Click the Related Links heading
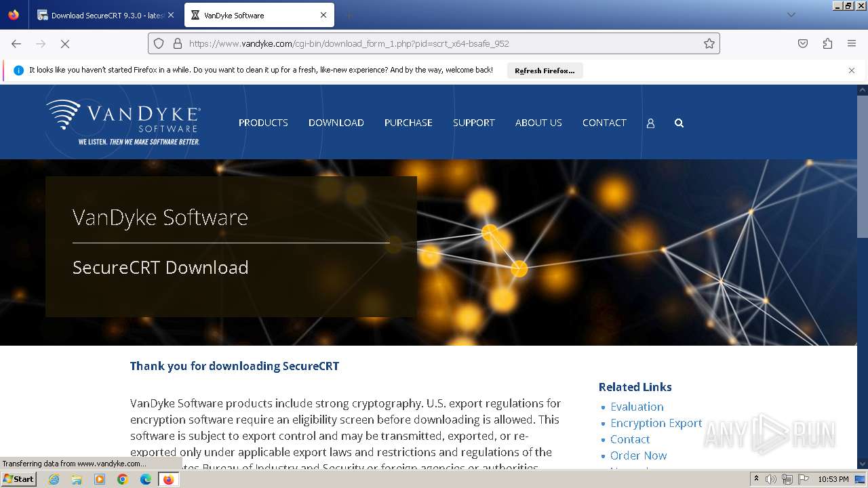Screen dimensions: 868x488 [635, 387]
